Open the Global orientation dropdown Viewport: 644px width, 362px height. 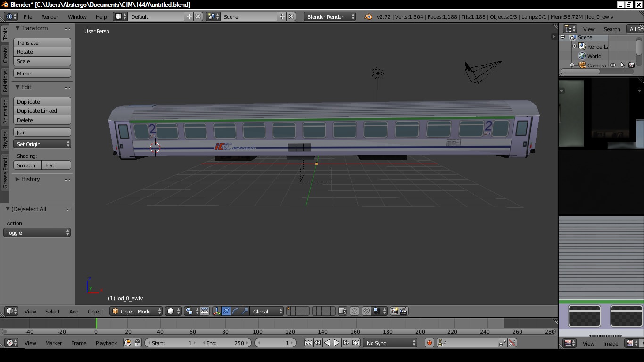267,311
